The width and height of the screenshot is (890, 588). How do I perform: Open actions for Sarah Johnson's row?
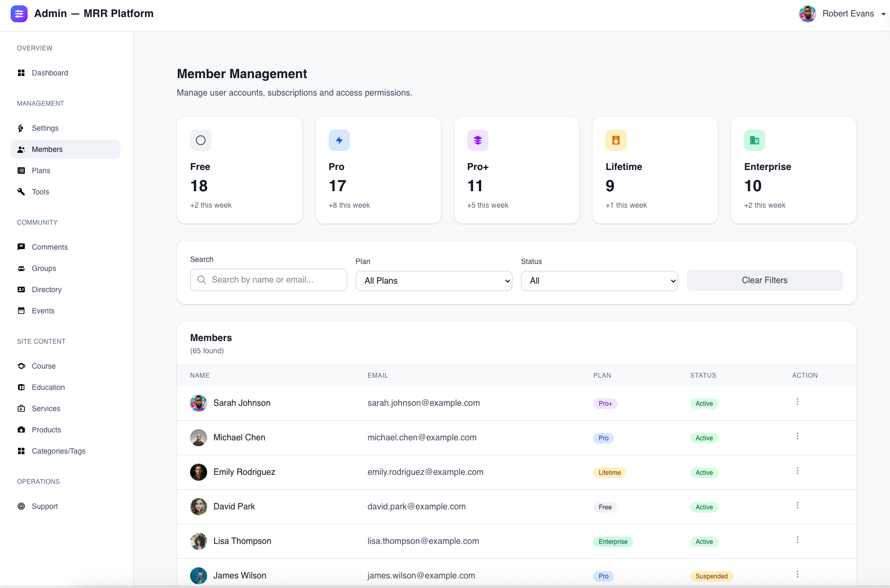tap(797, 402)
